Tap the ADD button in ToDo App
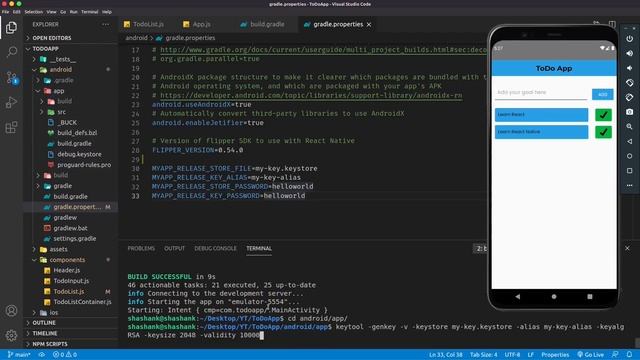Viewport: 640px width, 360px height. [602, 94]
